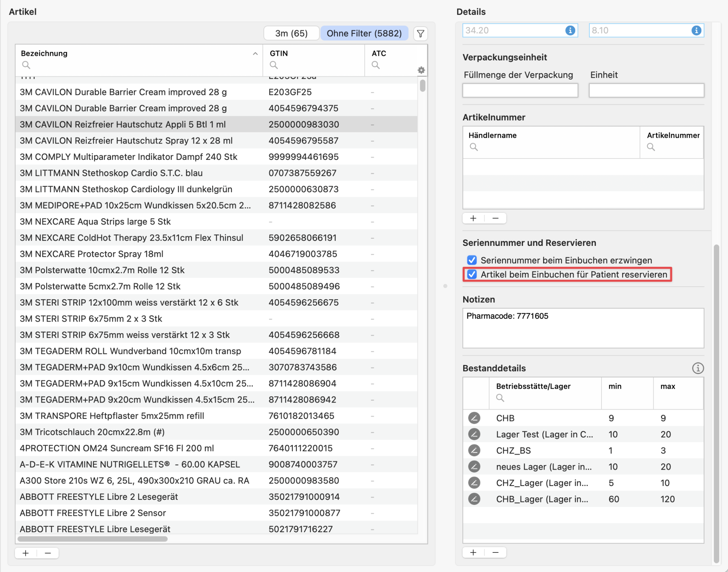Select 3M CAVILON Reizfreier Hautschutz Spray row
The height and width of the screenshot is (572, 728).
[216, 141]
